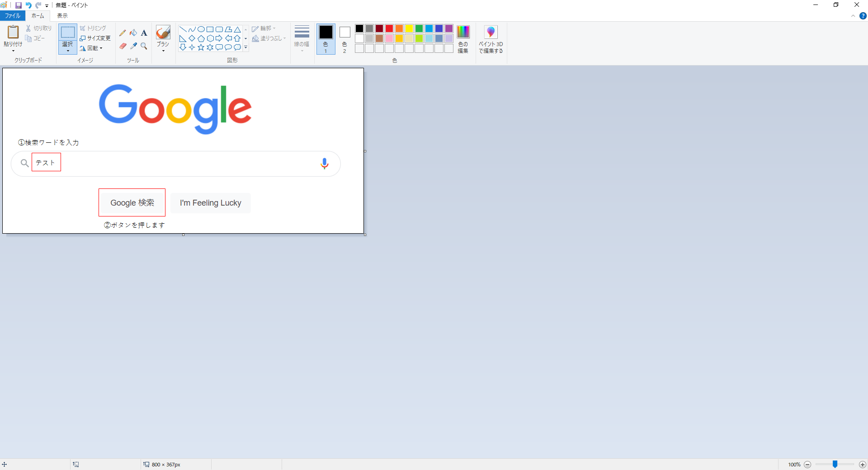Click the Paste clipboard icon
This screenshot has height=470, width=868.
coord(13,32)
